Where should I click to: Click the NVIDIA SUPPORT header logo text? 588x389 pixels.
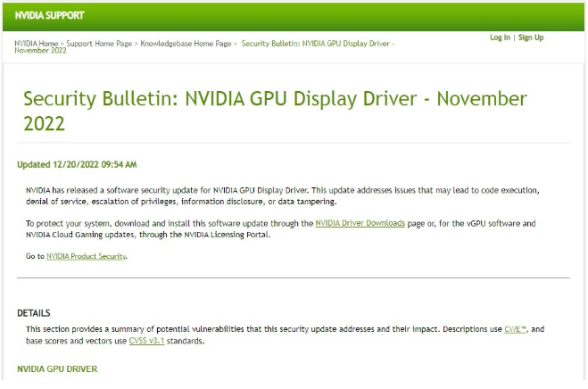pyautogui.click(x=49, y=16)
